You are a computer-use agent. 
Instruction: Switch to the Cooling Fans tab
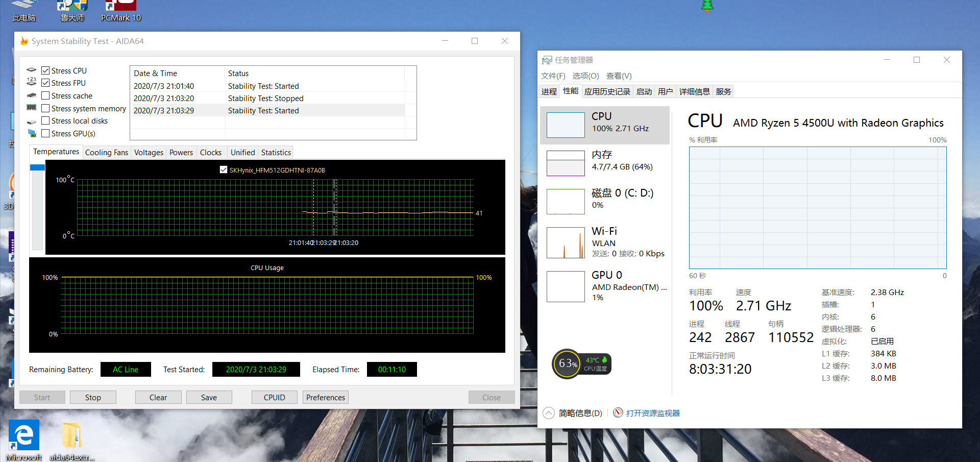point(107,152)
